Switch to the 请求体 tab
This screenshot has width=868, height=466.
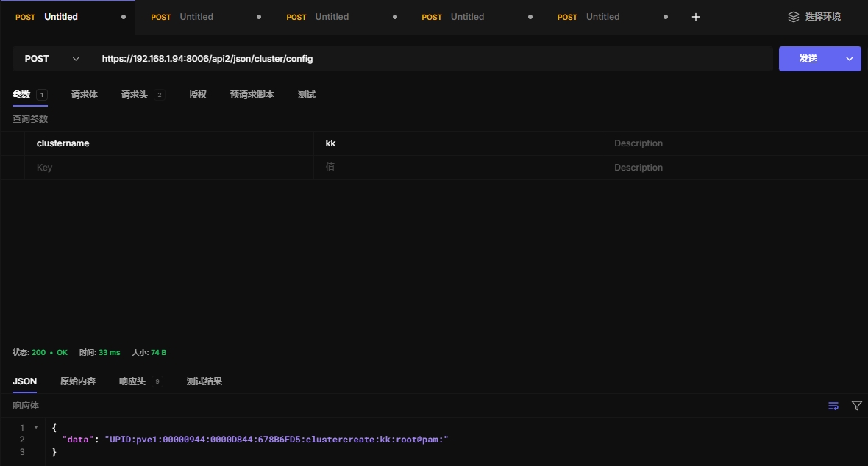[84, 95]
